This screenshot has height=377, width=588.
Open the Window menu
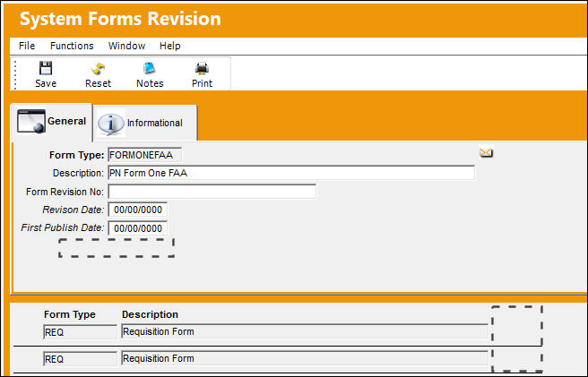[x=126, y=46]
